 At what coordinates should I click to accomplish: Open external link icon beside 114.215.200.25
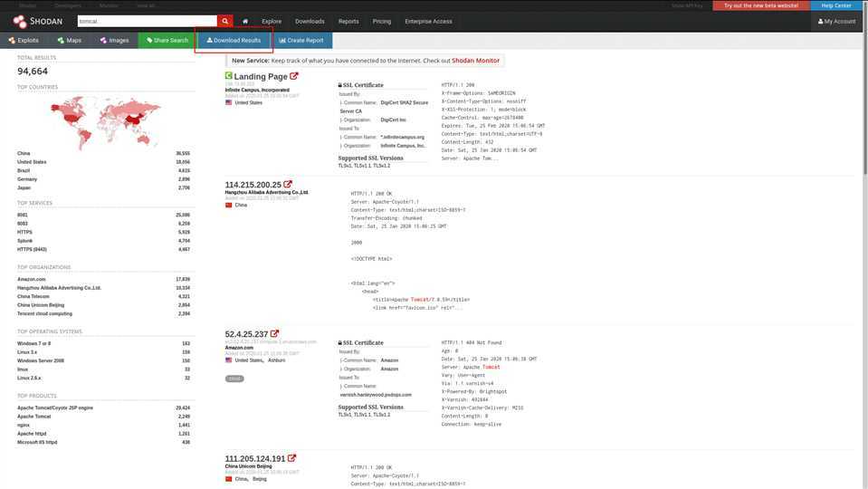point(288,184)
